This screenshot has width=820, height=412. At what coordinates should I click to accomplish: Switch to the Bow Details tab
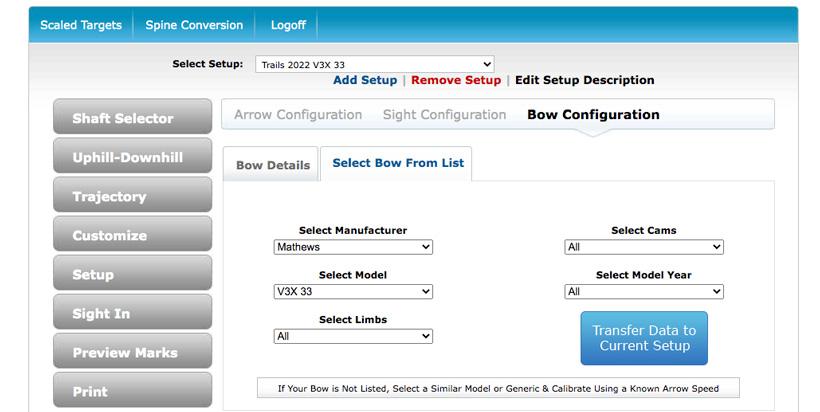coord(272,165)
